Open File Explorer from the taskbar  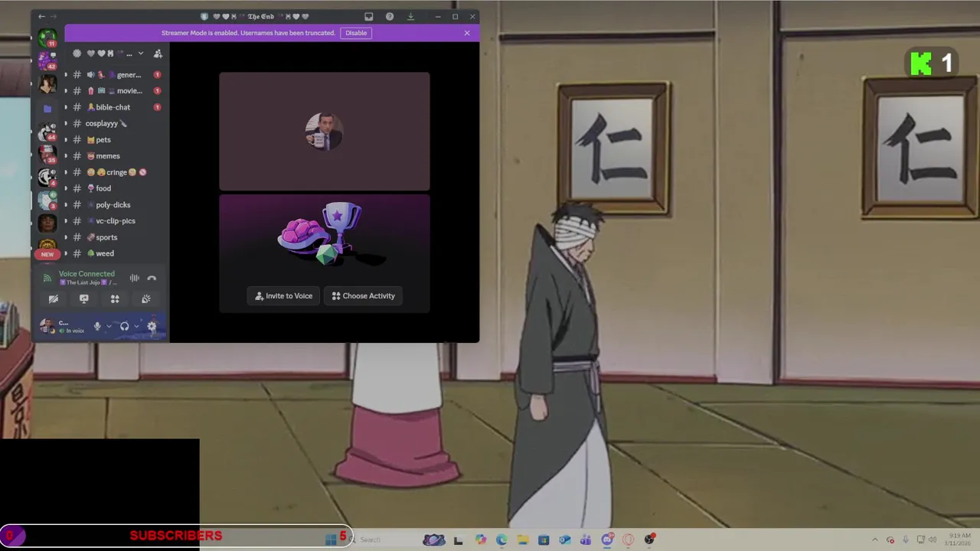click(522, 540)
